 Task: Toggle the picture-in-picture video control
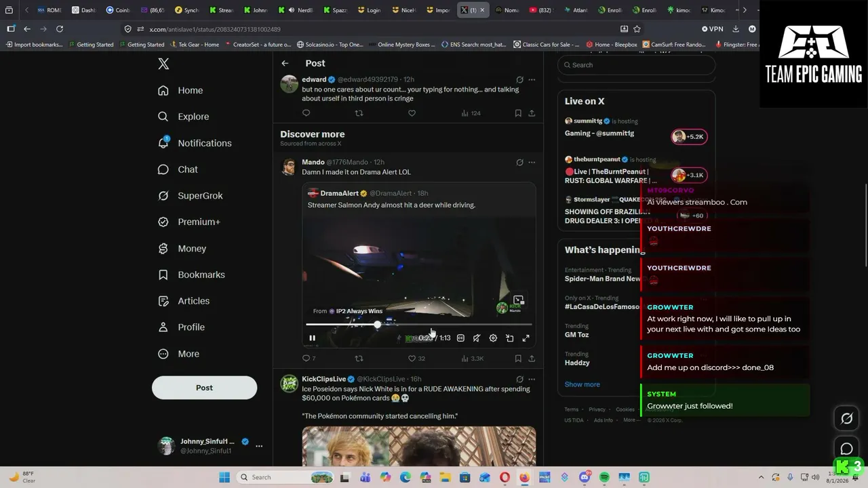pyautogui.click(x=509, y=338)
